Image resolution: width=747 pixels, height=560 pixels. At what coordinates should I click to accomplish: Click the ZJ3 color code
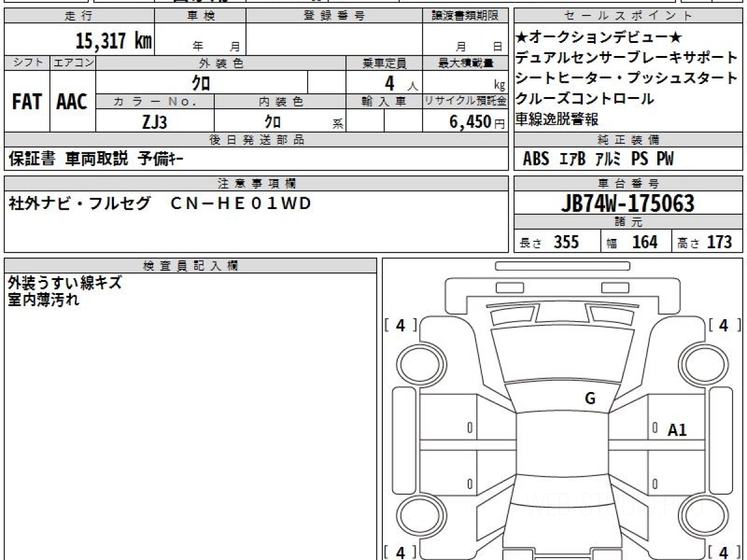click(x=154, y=122)
